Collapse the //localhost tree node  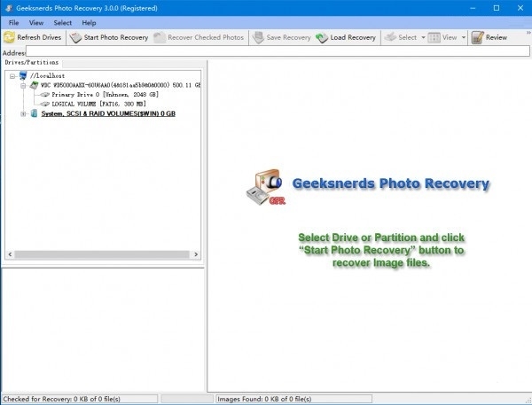tap(12, 76)
